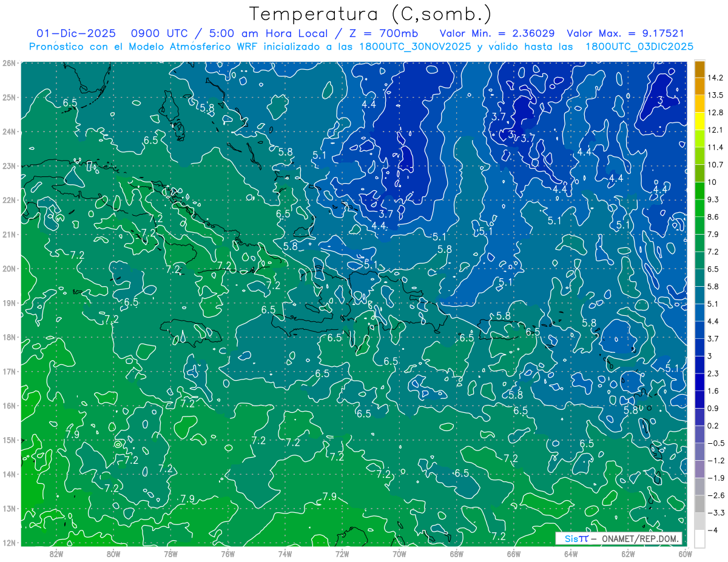
Task: Click the orange top swatch above 14.2
Action: pos(699,69)
